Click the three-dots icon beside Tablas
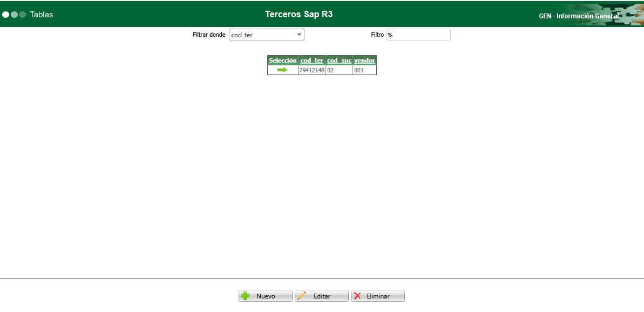 pyautogui.click(x=14, y=15)
